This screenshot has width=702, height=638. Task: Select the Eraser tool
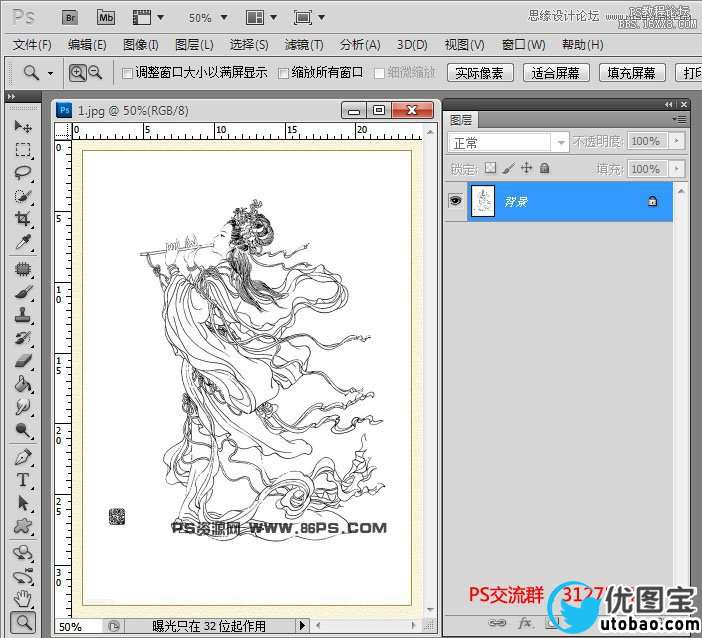[x=22, y=361]
